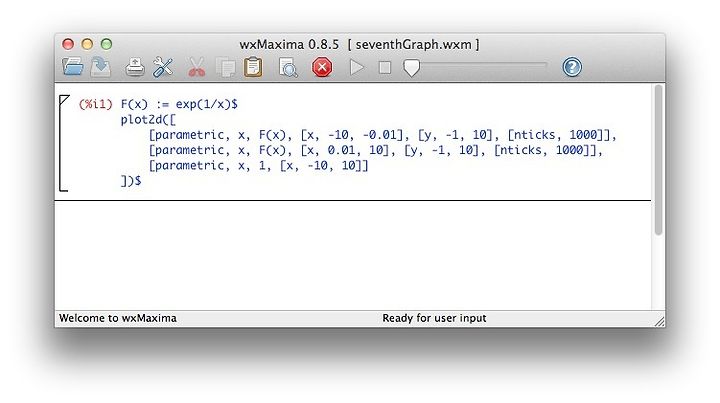Start animation with the play button

(356, 67)
